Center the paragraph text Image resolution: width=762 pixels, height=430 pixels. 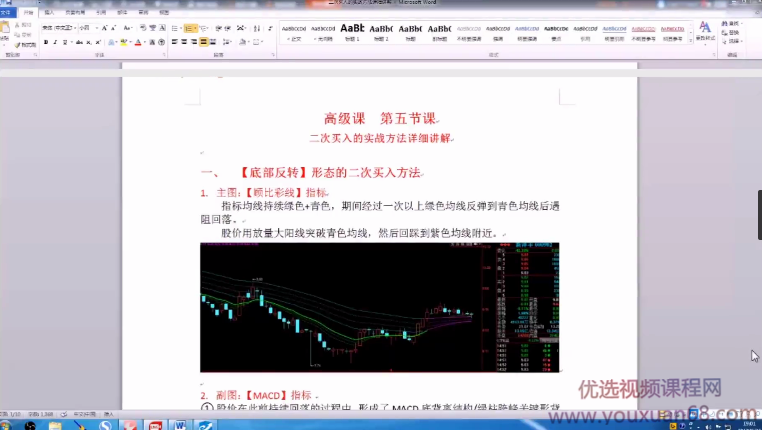tap(184, 42)
